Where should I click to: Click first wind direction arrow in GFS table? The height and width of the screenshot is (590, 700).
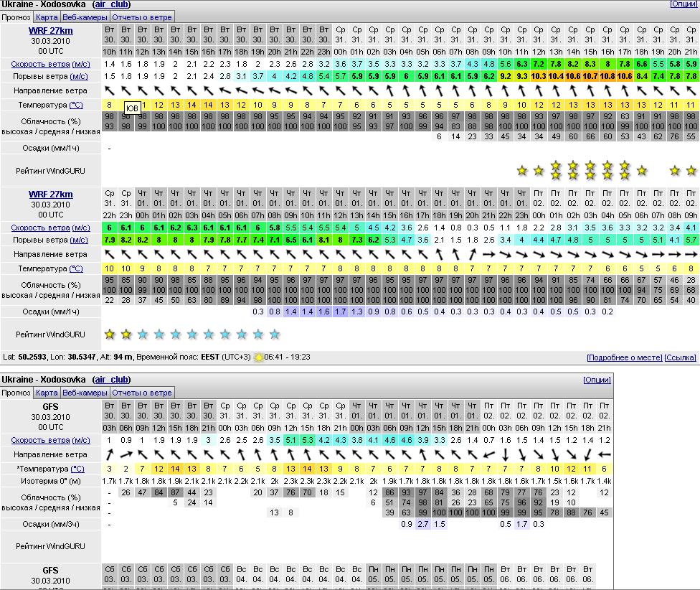coord(110,454)
